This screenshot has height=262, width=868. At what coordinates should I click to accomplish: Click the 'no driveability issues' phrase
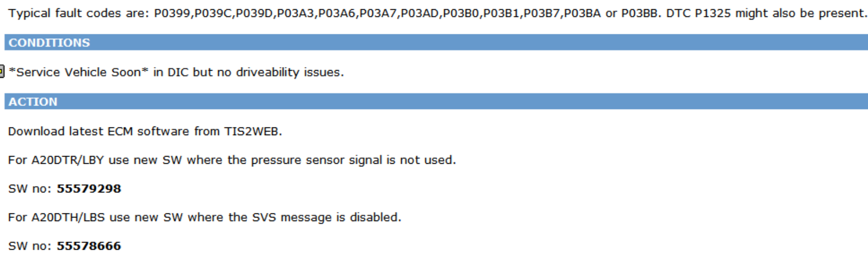click(x=280, y=72)
